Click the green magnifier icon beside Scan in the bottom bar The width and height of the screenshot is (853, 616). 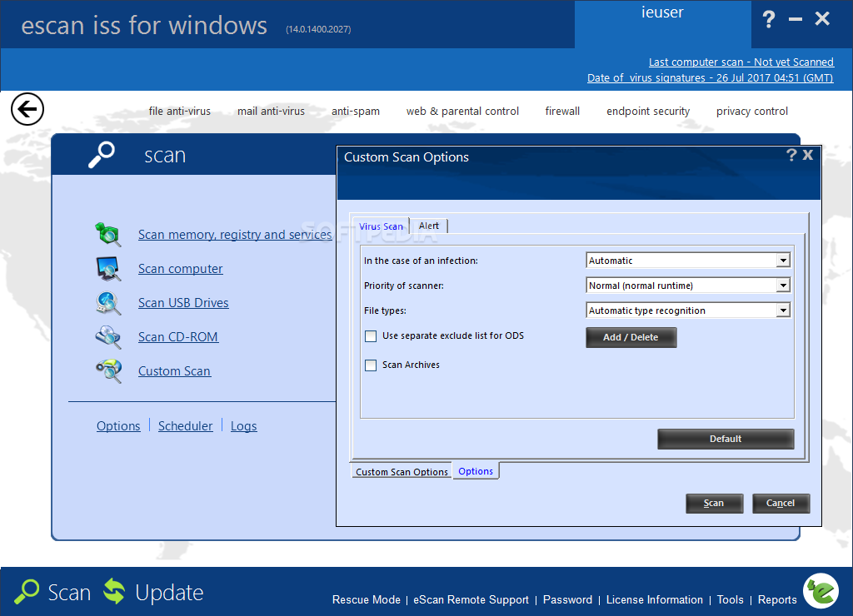pos(27,592)
